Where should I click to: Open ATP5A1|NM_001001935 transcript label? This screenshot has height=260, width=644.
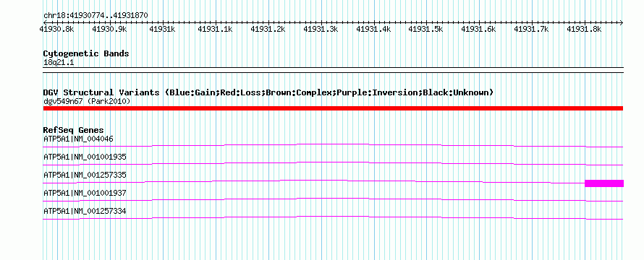(x=85, y=157)
